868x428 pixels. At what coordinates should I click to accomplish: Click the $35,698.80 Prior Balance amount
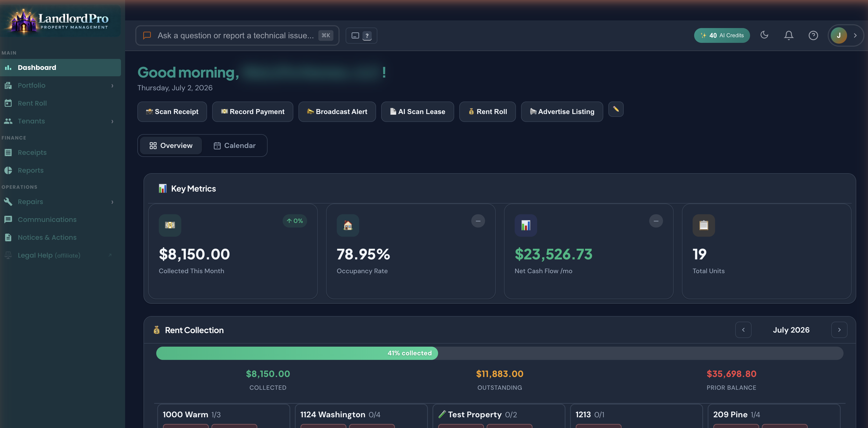(x=731, y=374)
